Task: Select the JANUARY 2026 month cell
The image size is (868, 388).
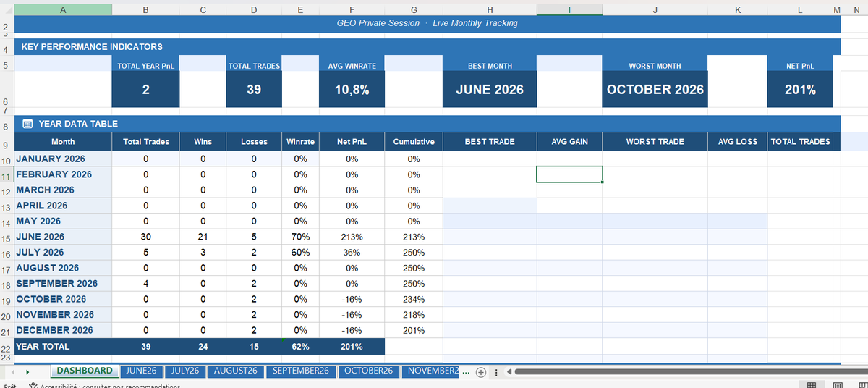Action: [x=63, y=159]
